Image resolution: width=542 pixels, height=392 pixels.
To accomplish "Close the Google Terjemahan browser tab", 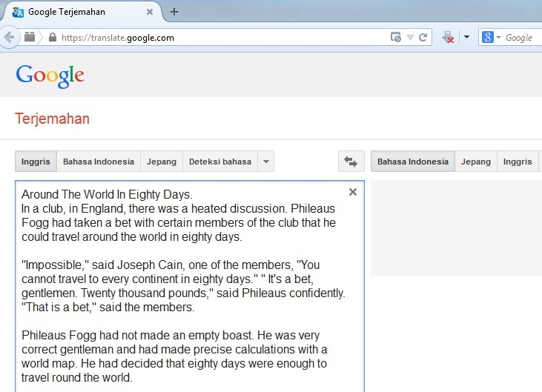I will point(150,12).
